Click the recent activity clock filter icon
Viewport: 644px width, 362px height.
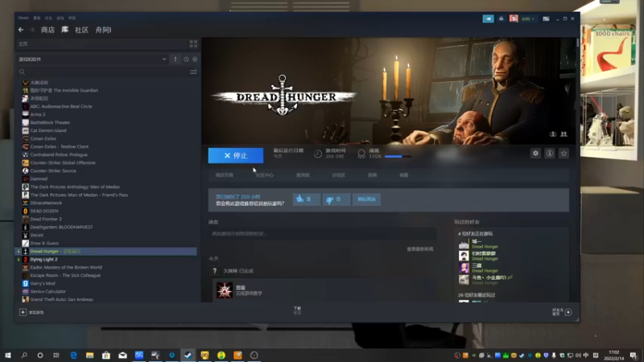(186, 60)
